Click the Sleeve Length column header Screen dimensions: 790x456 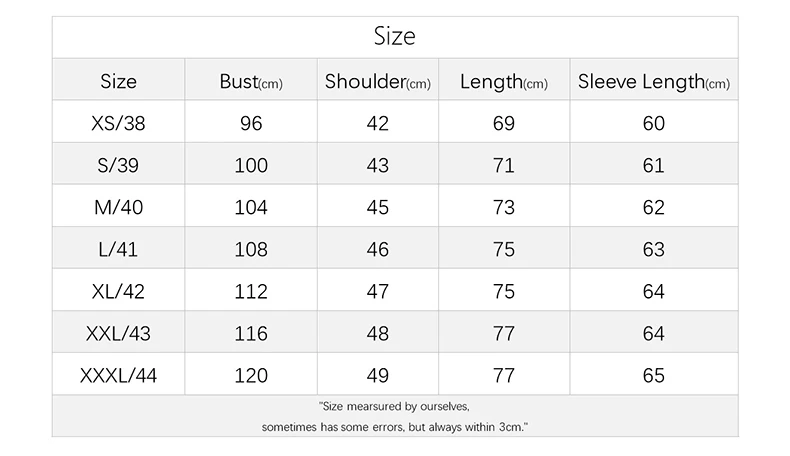click(x=654, y=82)
